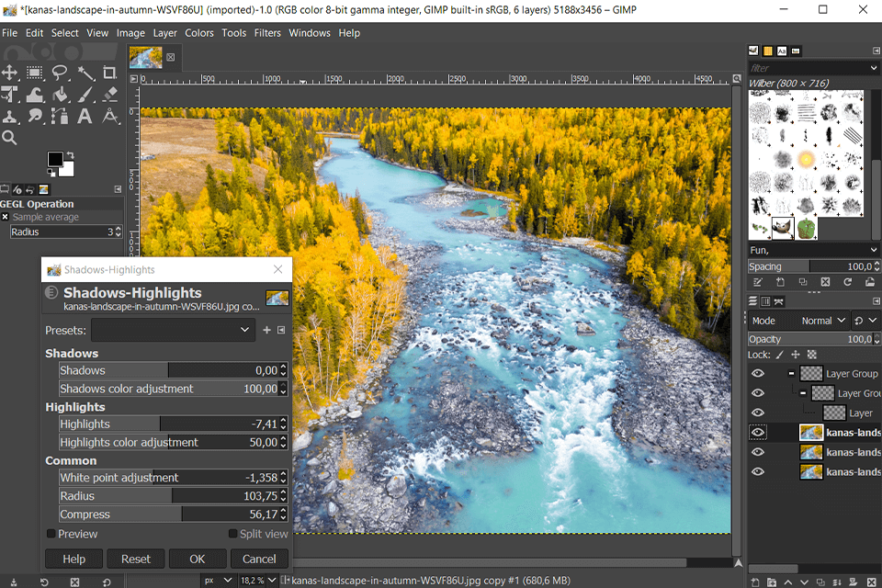Image resolution: width=882 pixels, height=588 pixels.
Task: Select the Crop tool
Action: [109, 73]
